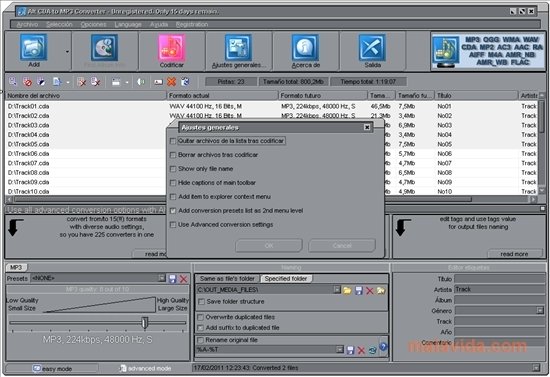Click the CD album info toolbar icon
Image resolution: width=550 pixels, height=377 pixels.
click(104, 47)
